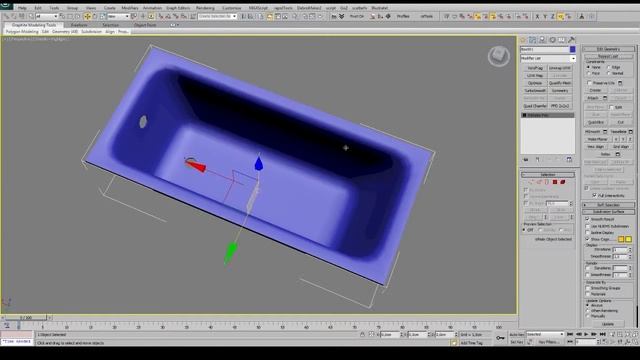The width and height of the screenshot is (640, 360).
Task: Open Attach settings box icon
Action: [x=605, y=98]
